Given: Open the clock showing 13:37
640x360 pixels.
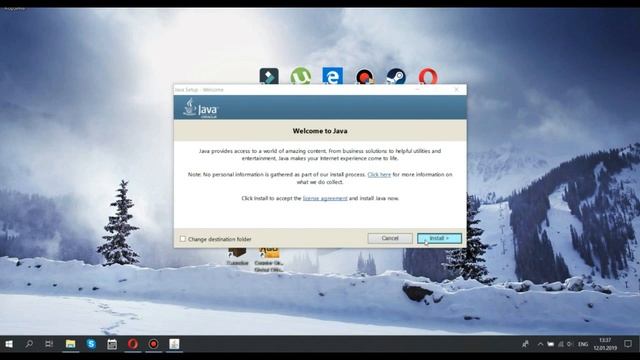Looking at the screenshot, I should pos(605,344).
